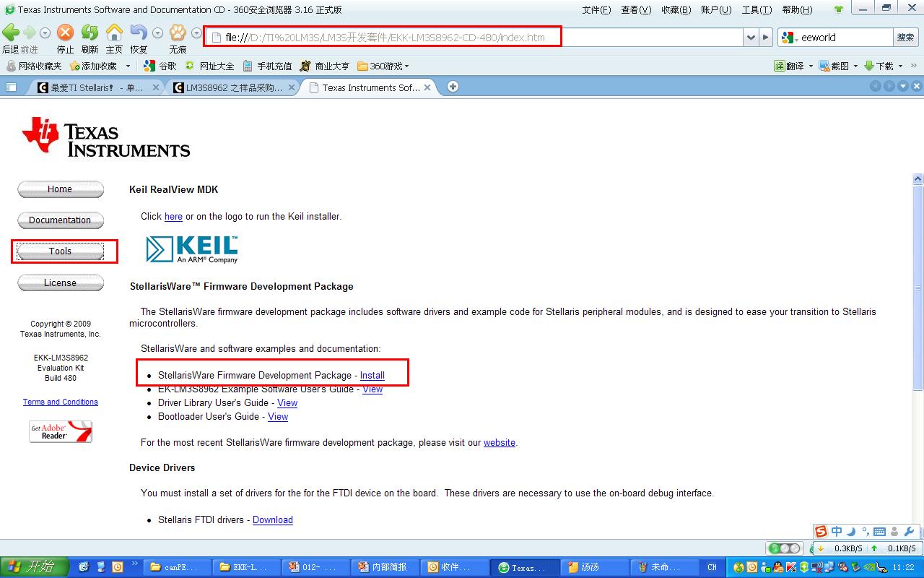Go back with the green Back arrow

pyautogui.click(x=11, y=33)
